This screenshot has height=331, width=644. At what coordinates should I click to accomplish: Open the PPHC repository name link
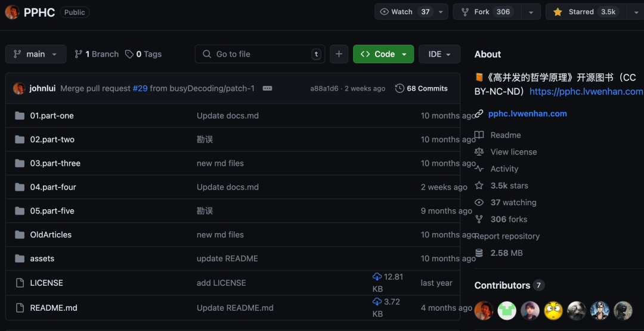(x=39, y=13)
